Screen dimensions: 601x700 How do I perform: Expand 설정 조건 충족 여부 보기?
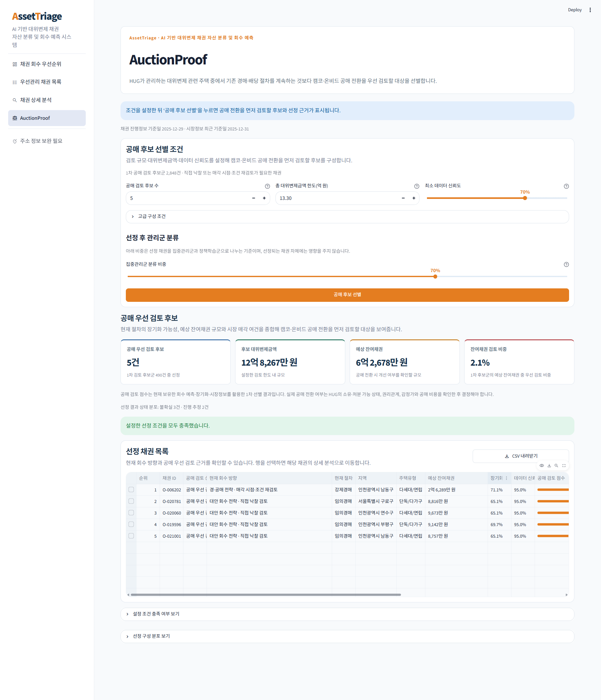[347, 614]
